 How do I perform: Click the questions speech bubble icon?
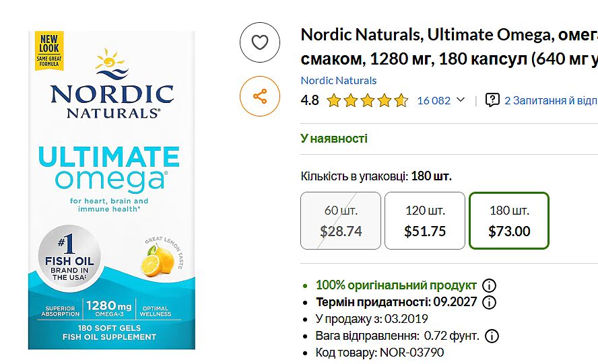click(493, 100)
